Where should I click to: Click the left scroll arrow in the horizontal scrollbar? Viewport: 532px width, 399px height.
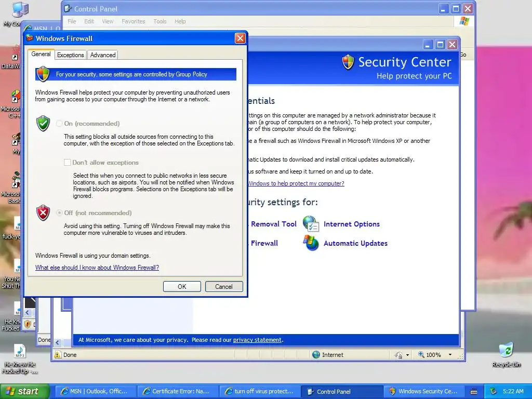[x=57, y=343]
